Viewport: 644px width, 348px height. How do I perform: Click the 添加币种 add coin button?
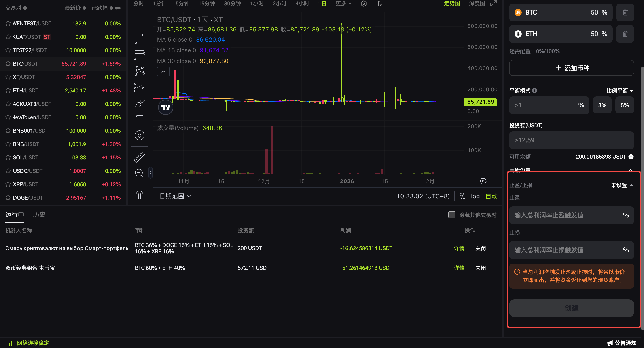(572, 68)
